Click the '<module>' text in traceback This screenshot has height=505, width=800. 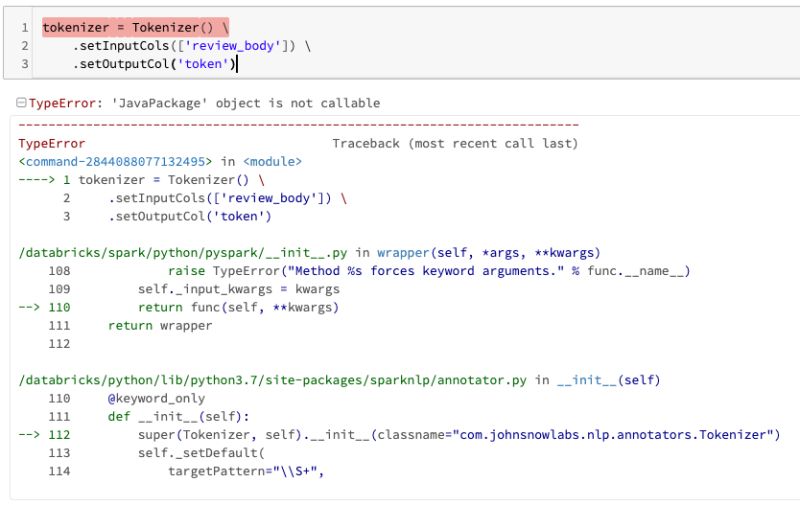coord(272,162)
